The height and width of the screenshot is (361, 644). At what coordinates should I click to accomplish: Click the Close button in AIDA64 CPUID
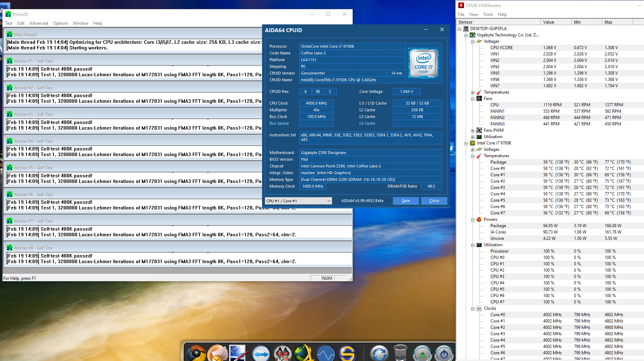tap(434, 201)
